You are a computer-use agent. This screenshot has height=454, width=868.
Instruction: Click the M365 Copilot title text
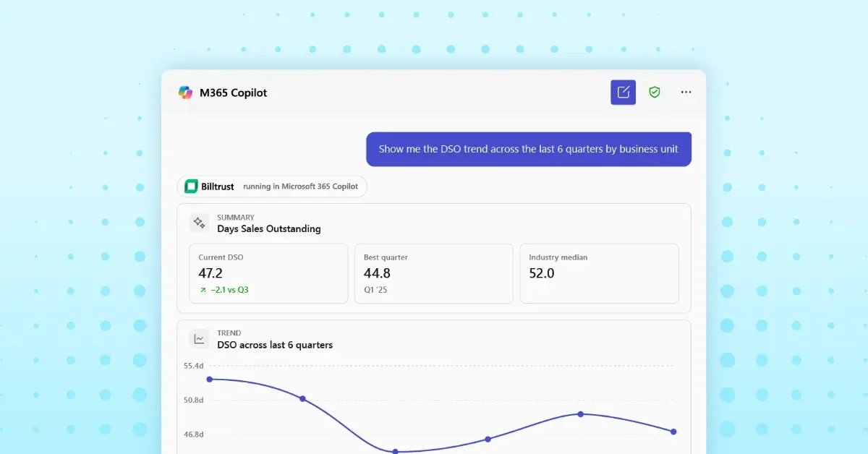[x=234, y=93]
